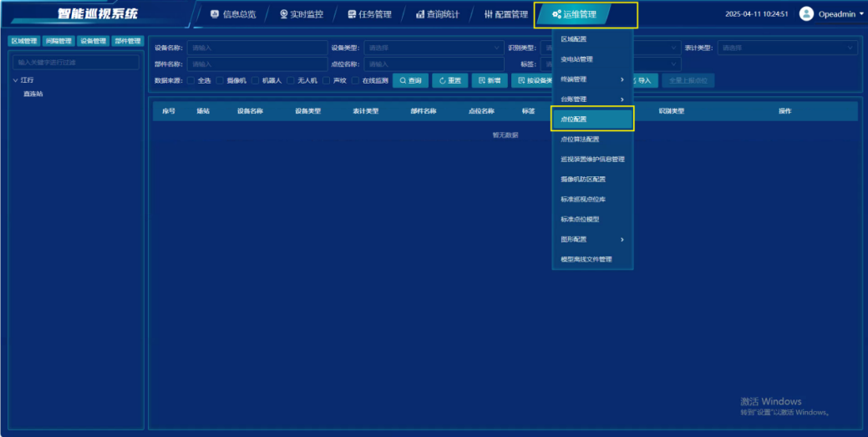Check the 在线监测 checkbox

(355, 80)
